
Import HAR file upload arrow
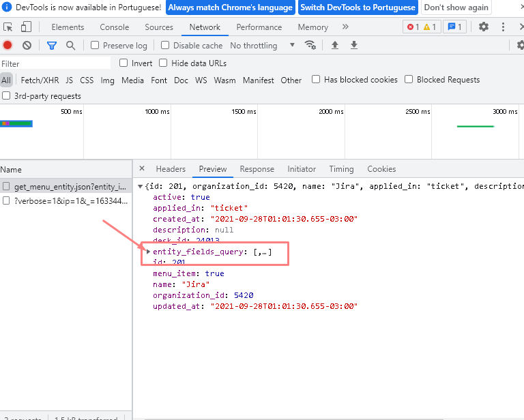pyautogui.click(x=335, y=45)
